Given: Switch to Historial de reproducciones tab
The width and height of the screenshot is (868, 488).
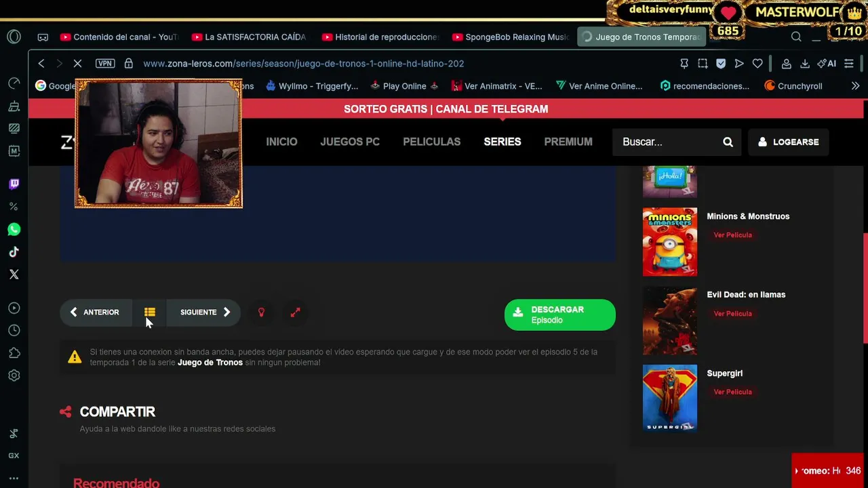Looking at the screenshot, I should pyautogui.click(x=381, y=37).
